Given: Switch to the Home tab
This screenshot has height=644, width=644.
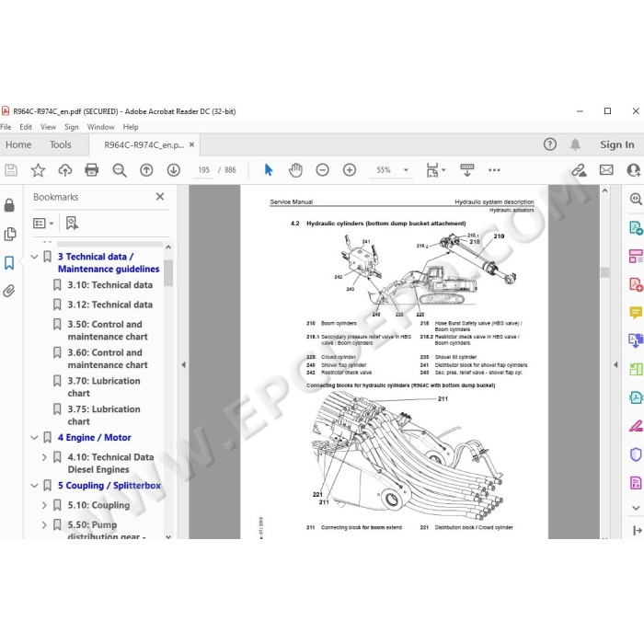Looking at the screenshot, I should click(x=18, y=144).
